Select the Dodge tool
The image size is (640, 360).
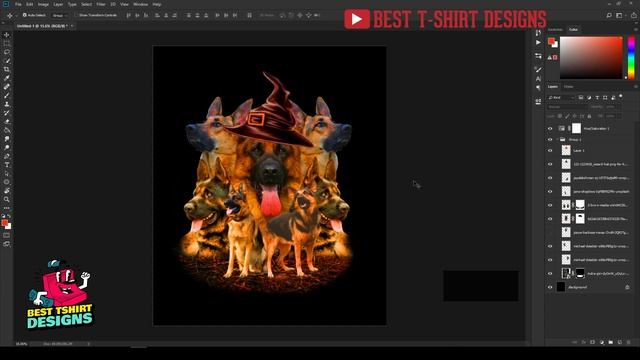[x=7, y=147]
